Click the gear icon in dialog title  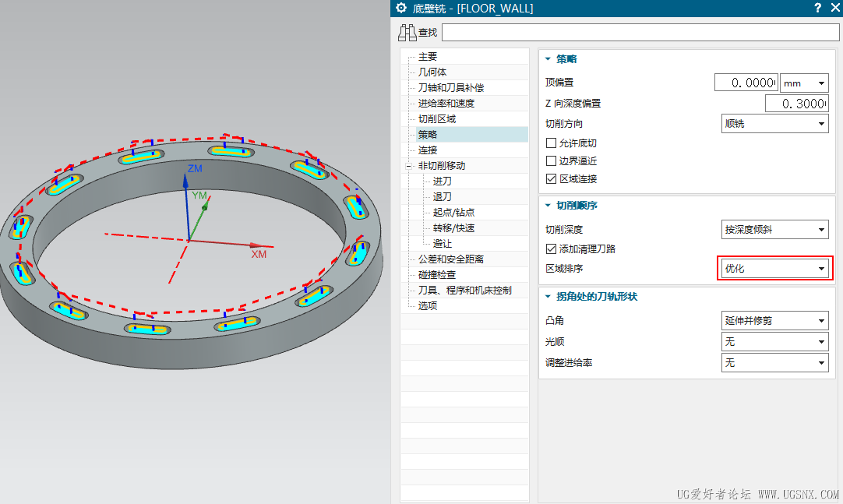click(x=401, y=8)
